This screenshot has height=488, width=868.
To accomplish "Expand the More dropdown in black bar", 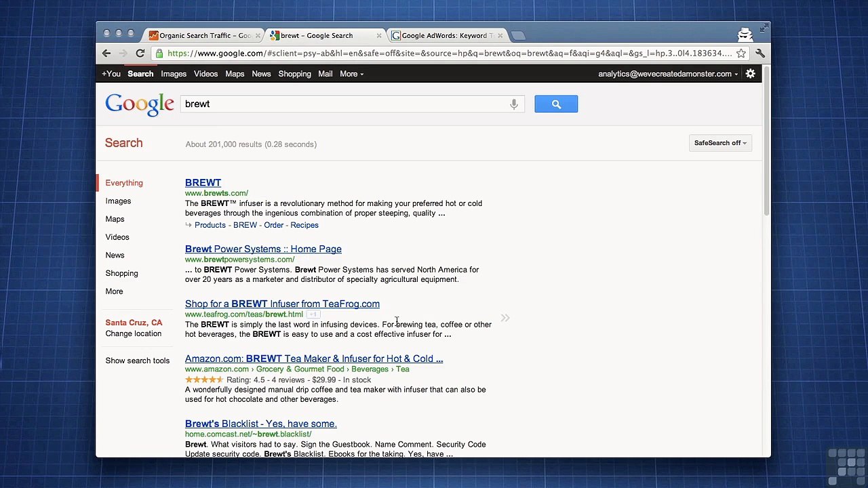I will 351,74.
